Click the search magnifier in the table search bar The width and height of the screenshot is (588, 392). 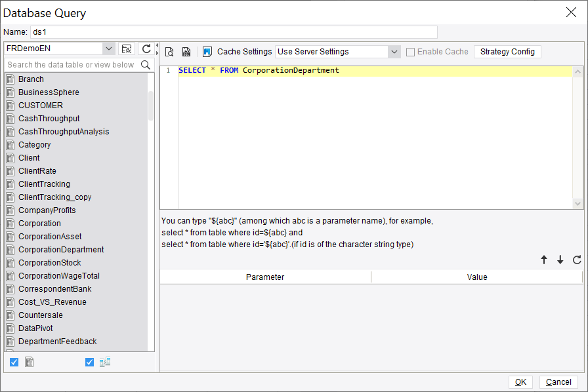coord(146,66)
